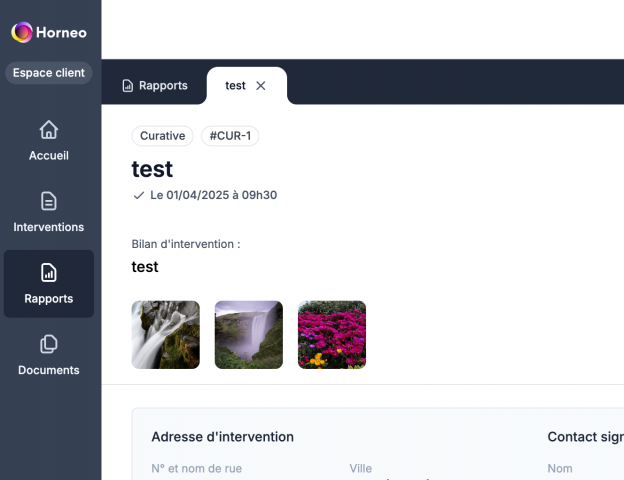
Task: Click the date Le 01/04/2025 à 09h30
Action: pyautogui.click(x=214, y=195)
